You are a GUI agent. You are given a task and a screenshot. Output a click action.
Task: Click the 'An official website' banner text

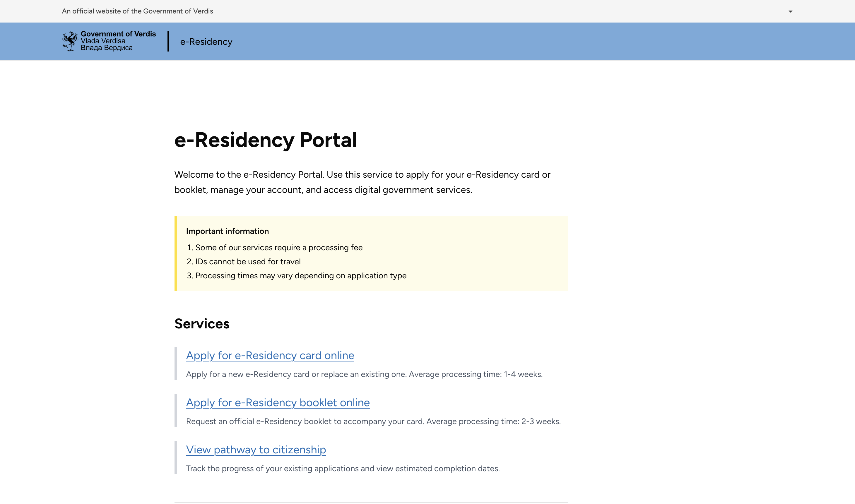[137, 11]
